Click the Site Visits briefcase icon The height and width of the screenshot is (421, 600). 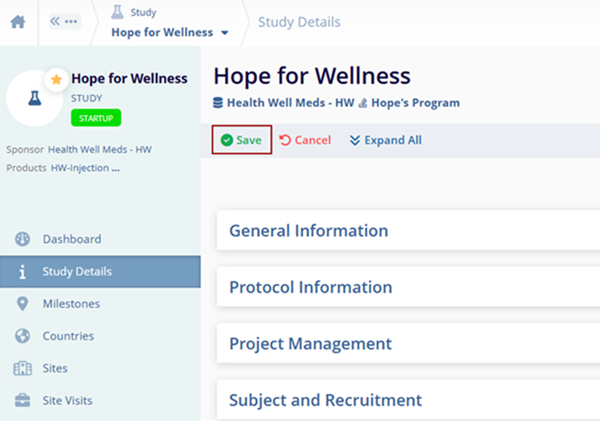point(22,400)
